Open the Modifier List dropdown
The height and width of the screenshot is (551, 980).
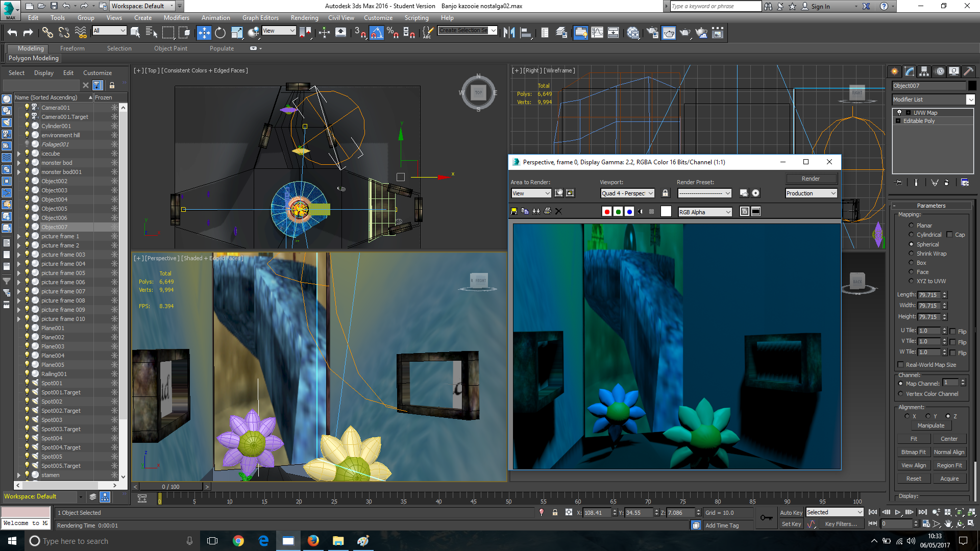click(x=971, y=99)
